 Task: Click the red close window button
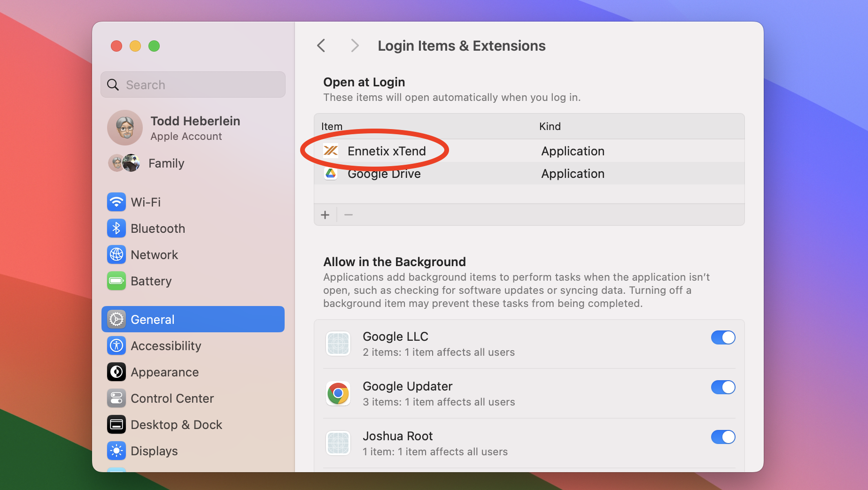point(116,46)
